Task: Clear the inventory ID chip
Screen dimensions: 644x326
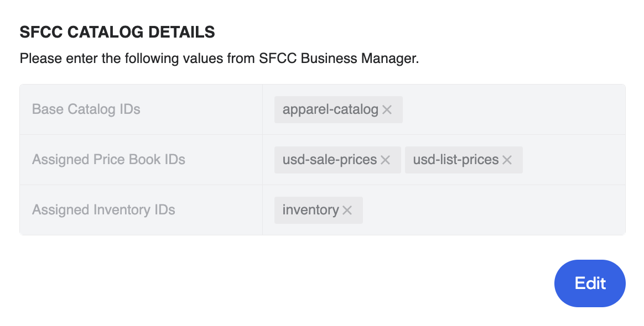Action: tap(347, 210)
